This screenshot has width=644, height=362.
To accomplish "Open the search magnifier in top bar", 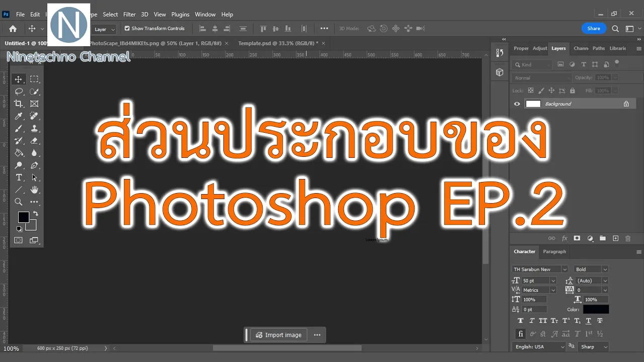I will [x=615, y=29].
